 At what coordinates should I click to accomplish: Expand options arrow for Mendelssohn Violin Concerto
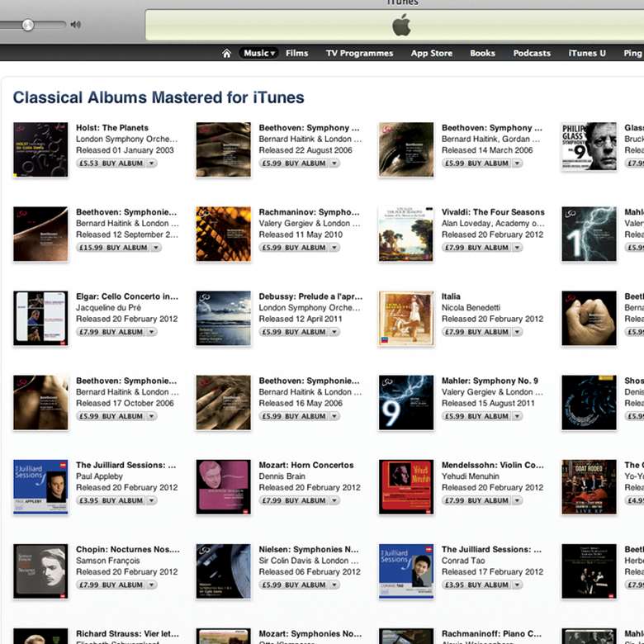(517, 500)
